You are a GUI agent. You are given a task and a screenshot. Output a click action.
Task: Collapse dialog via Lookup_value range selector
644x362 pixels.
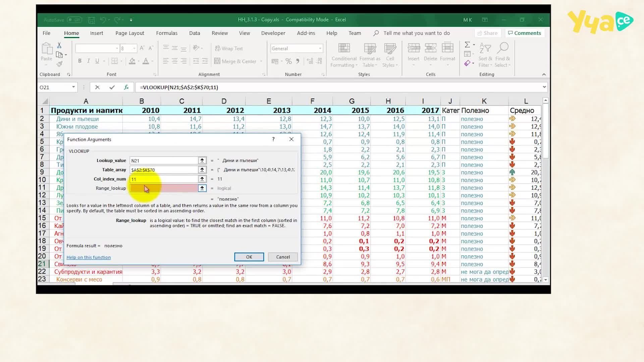pyautogui.click(x=202, y=160)
